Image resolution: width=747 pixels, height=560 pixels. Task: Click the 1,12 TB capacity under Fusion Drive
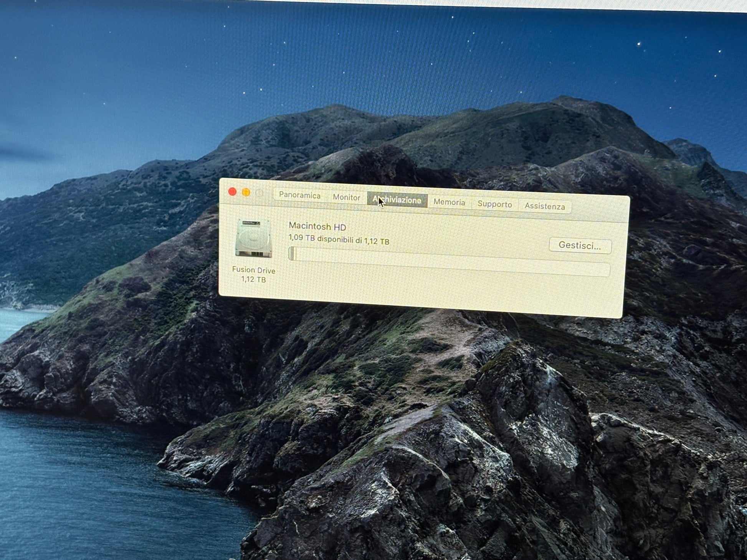(253, 280)
